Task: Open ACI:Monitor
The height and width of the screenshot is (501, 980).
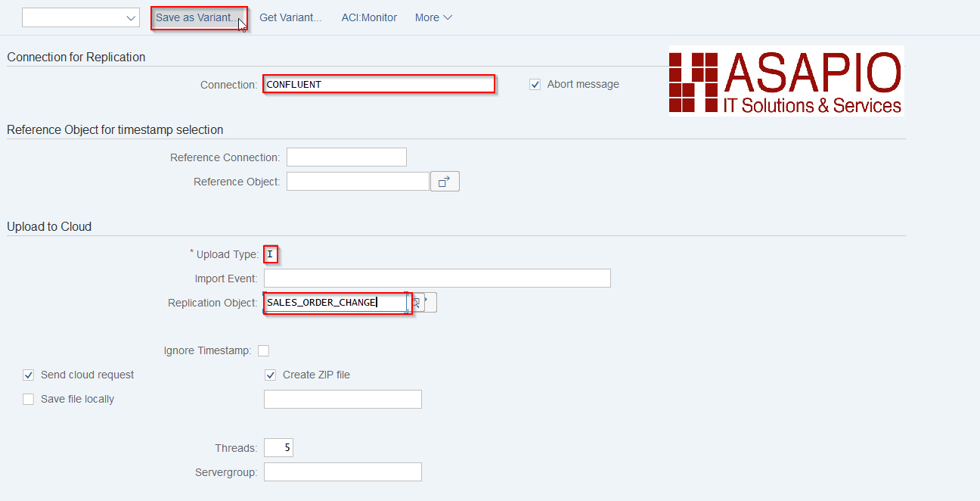Action: coord(369,17)
